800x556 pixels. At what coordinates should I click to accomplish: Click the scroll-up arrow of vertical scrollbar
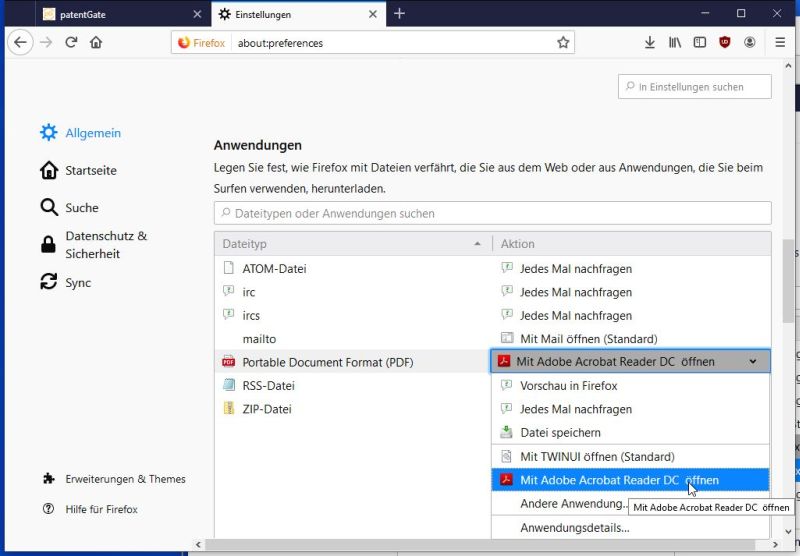pyautogui.click(x=788, y=66)
